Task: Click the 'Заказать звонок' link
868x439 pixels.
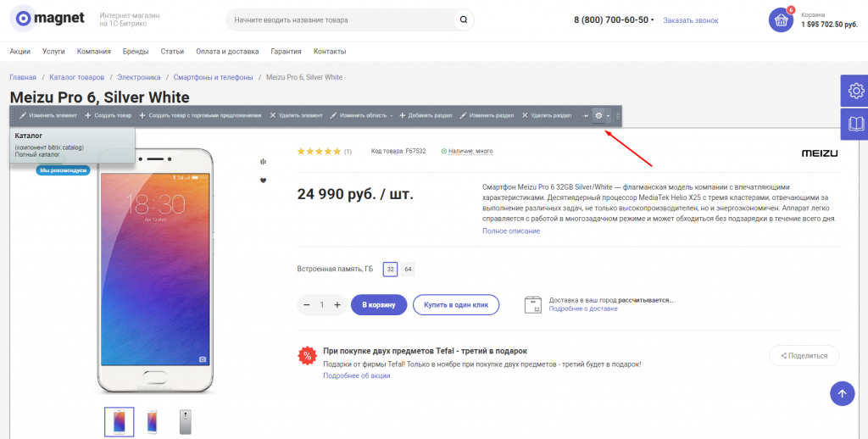Action: pos(690,20)
